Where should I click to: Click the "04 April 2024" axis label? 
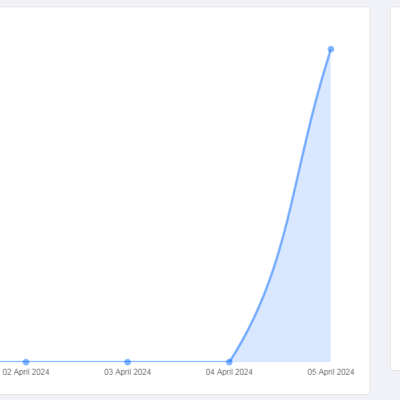[229, 372]
